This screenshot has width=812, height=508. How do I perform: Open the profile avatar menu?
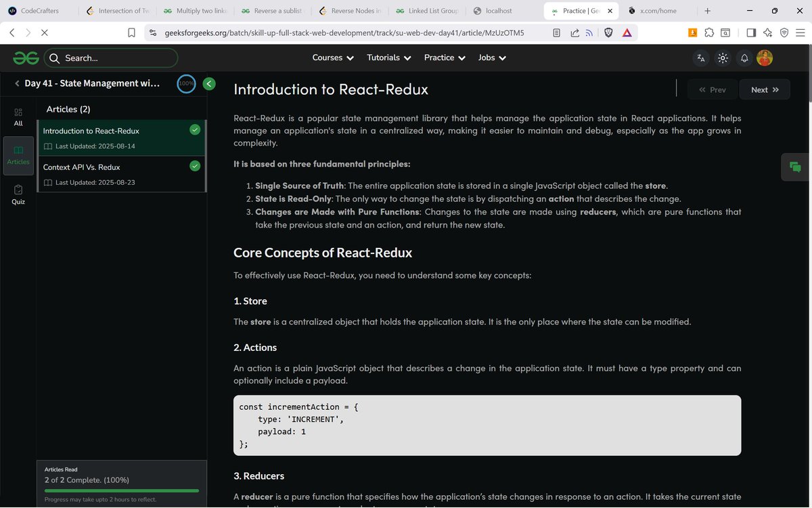coord(765,58)
